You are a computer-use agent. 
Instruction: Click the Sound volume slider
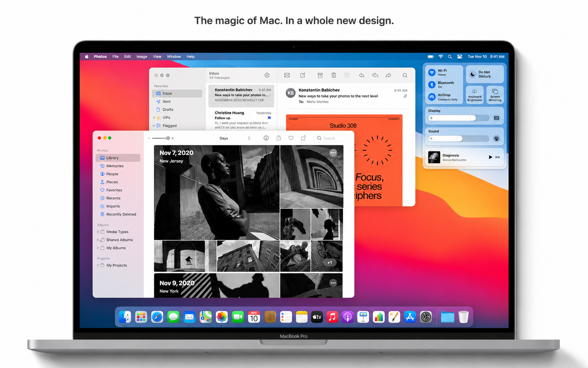coord(459,138)
